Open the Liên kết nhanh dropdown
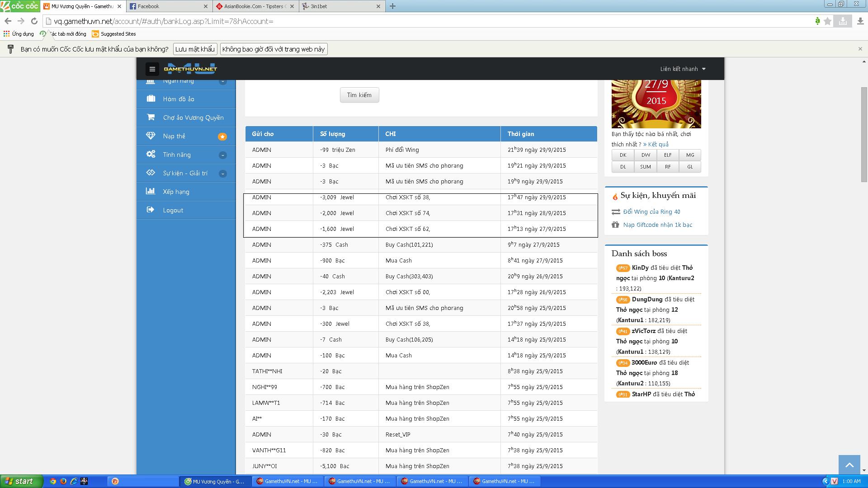Screen dimensions: 868x488 coord(683,69)
